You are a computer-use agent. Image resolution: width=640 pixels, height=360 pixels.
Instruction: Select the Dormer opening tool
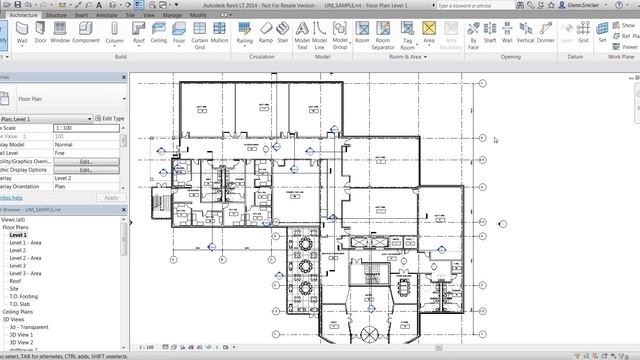(546, 33)
